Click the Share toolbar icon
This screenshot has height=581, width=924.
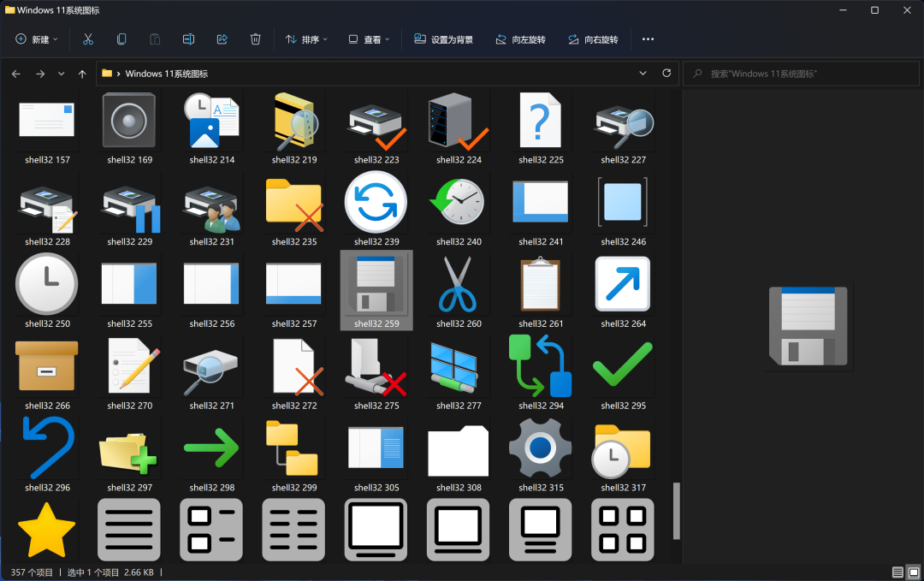pyautogui.click(x=222, y=39)
